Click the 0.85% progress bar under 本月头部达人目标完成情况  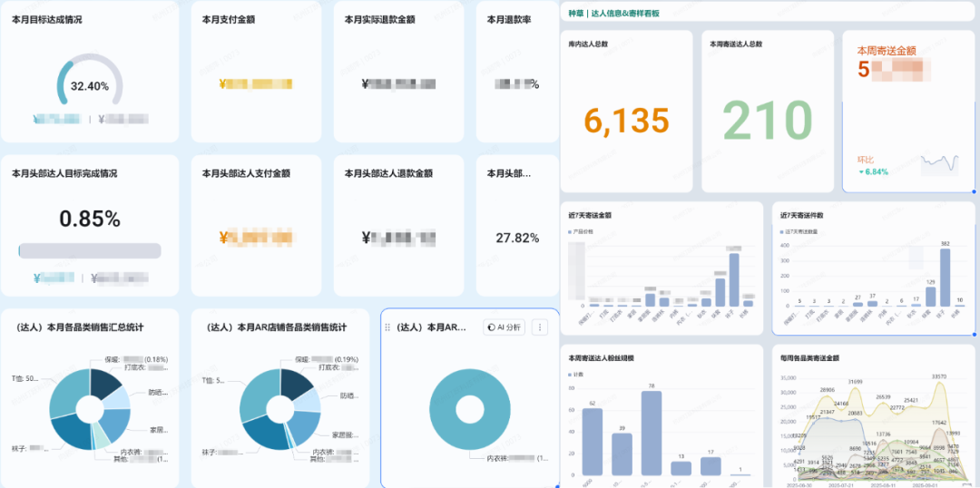tap(90, 250)
